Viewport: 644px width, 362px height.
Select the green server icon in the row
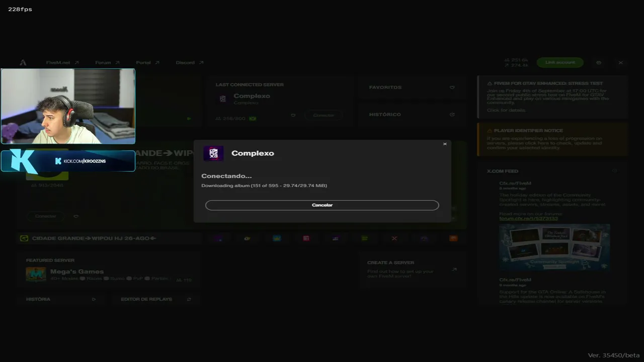(365, 238)
